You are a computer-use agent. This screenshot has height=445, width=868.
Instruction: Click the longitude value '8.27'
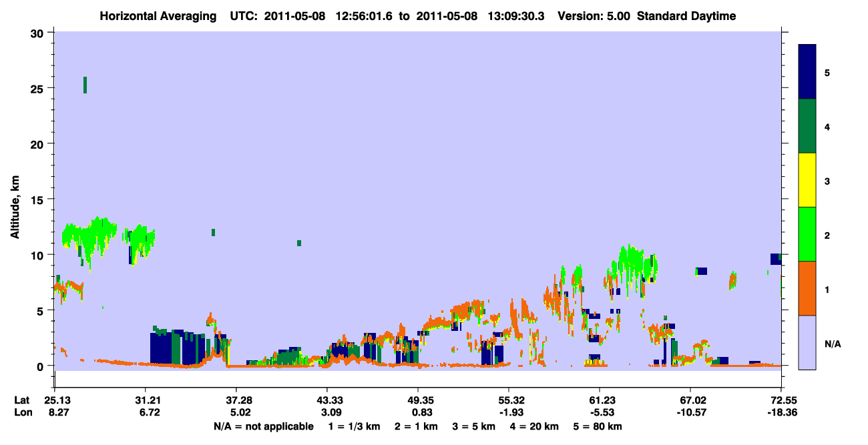[x=57, y=413]
